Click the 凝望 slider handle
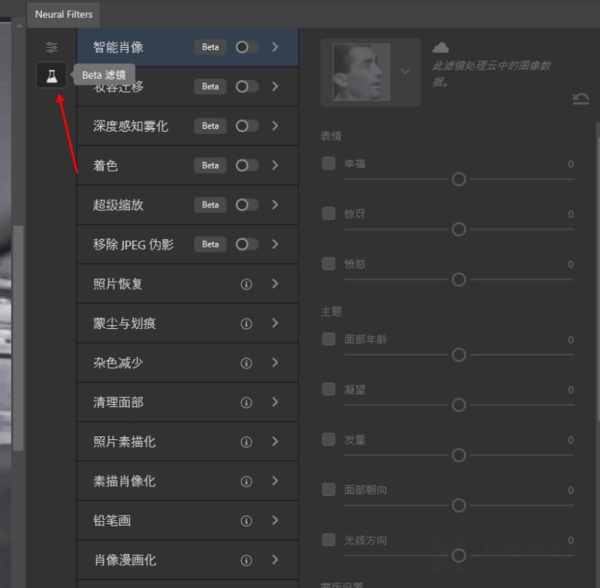600x588 pixels. [x=459, y=405]
